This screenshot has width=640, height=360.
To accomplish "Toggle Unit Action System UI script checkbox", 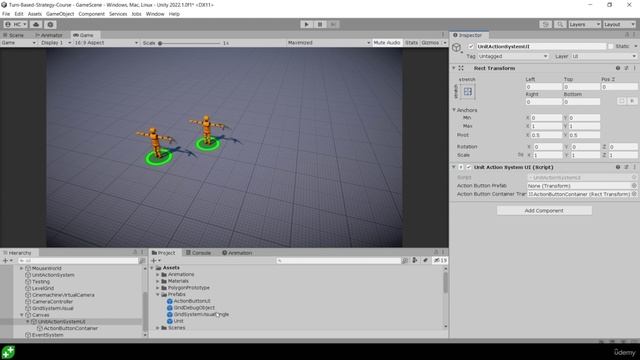I will [469, 167].
